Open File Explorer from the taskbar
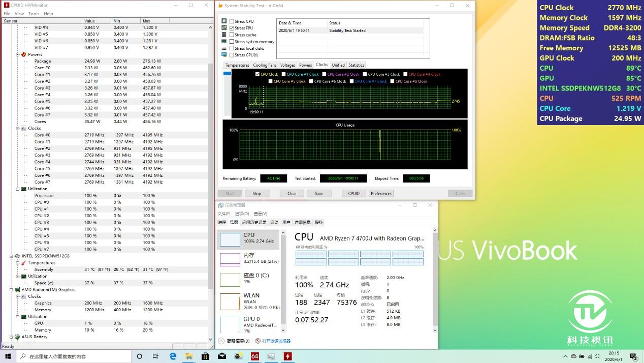644x363 pixels. pyautogui.click(x=189, y=356)
